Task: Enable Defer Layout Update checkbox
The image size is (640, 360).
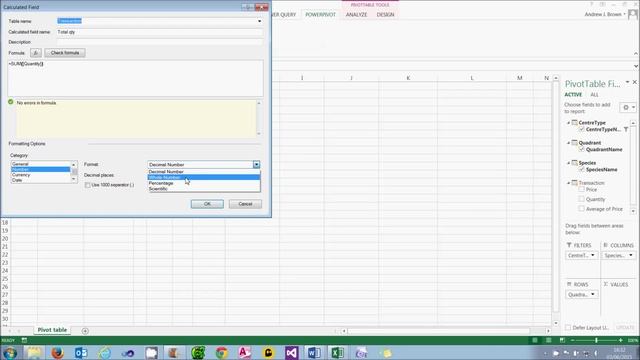Action: [568, 328]
